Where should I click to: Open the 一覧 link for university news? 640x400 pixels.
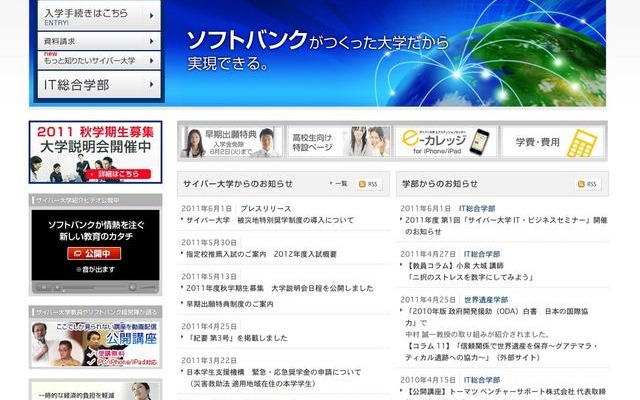coord(339,184)
